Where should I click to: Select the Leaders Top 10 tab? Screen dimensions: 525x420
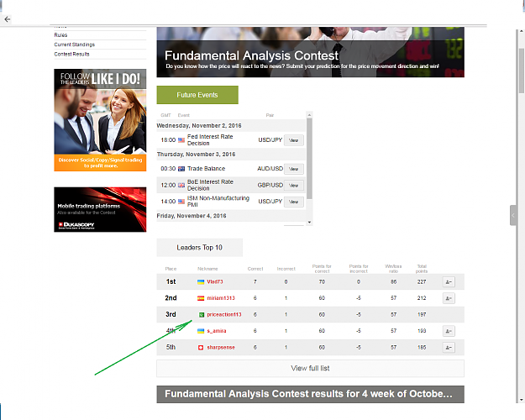pyautogui.click(x=200, y=248)
